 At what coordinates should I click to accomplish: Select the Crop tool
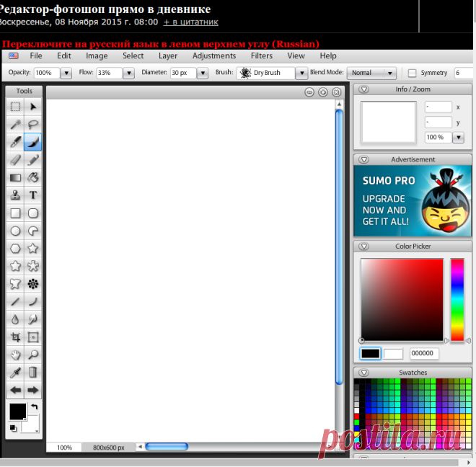tap(15, 337)
